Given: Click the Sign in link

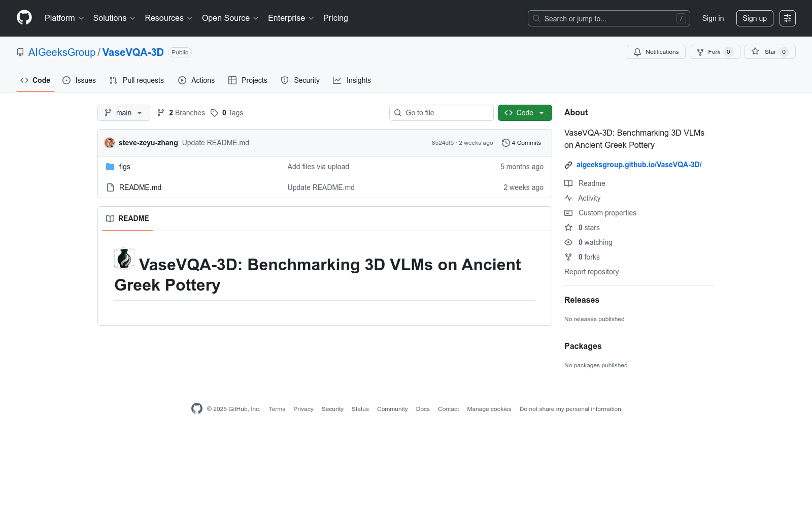Looking at the screenshot, I should click(x=713, y=18).
